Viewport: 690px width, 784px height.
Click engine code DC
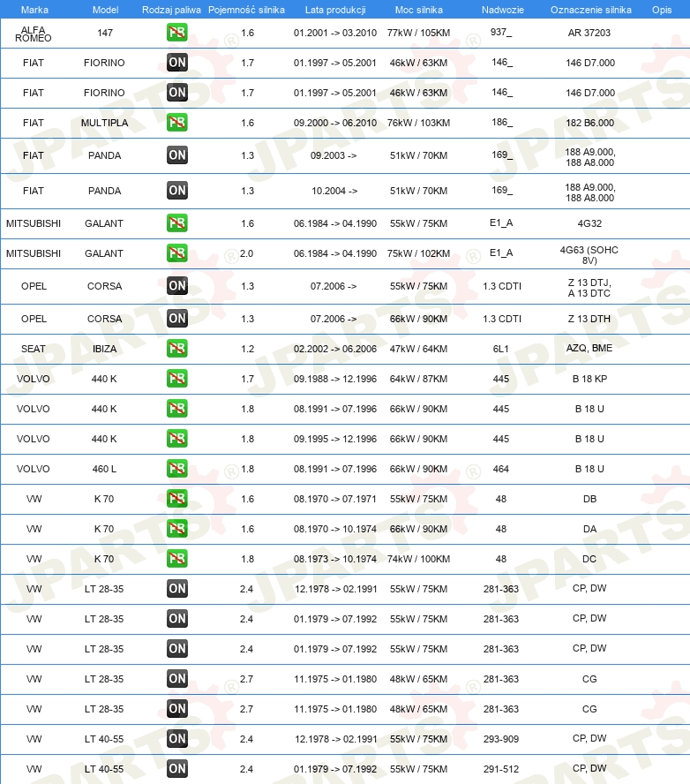(x=589, y=559)
